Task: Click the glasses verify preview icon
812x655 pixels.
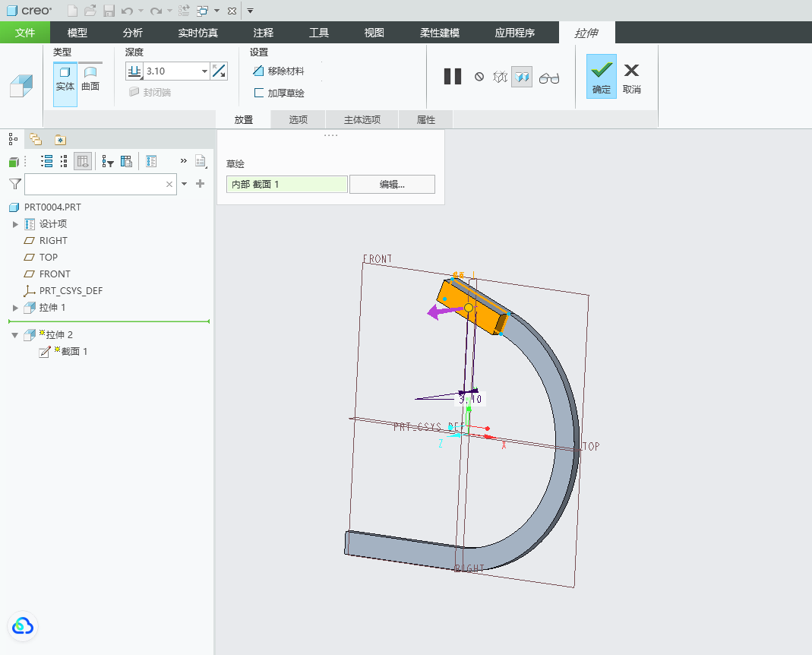Action: coord(549,78)
